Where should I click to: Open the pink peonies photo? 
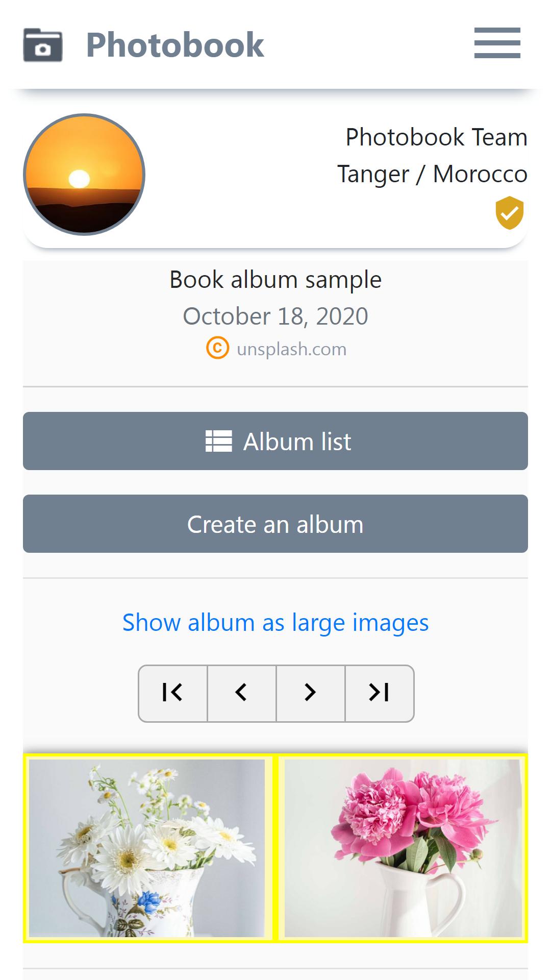[x=403, y=847]
